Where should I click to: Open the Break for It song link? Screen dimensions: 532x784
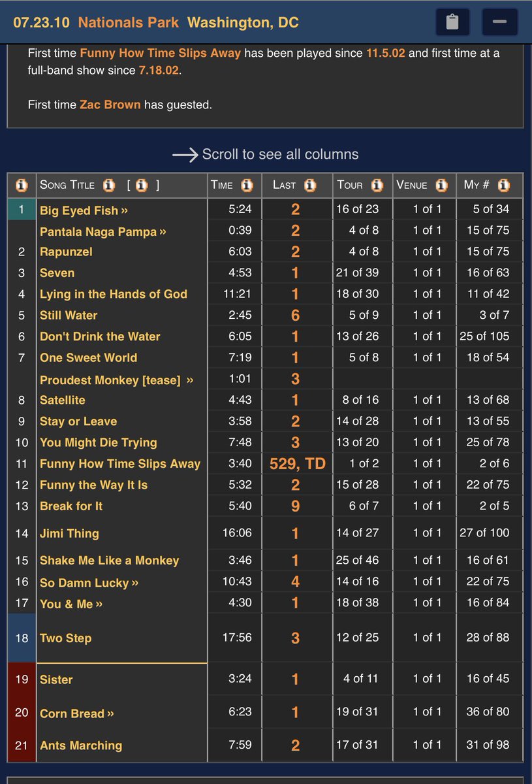coord(71,506)
